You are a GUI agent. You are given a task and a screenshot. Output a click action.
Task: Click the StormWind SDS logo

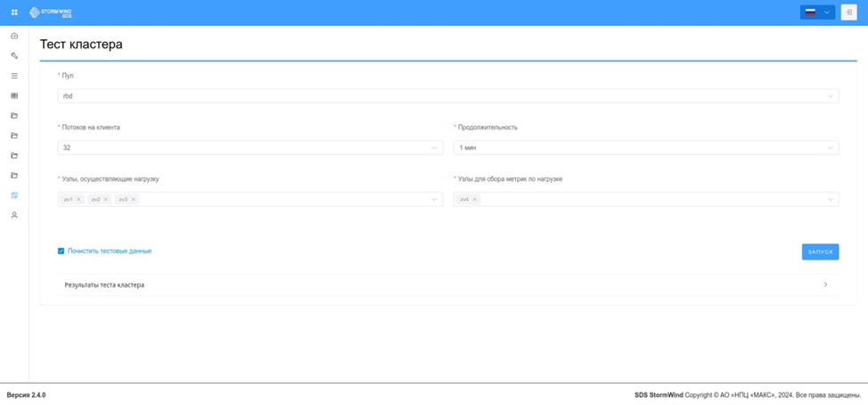[x=51, y=12]
